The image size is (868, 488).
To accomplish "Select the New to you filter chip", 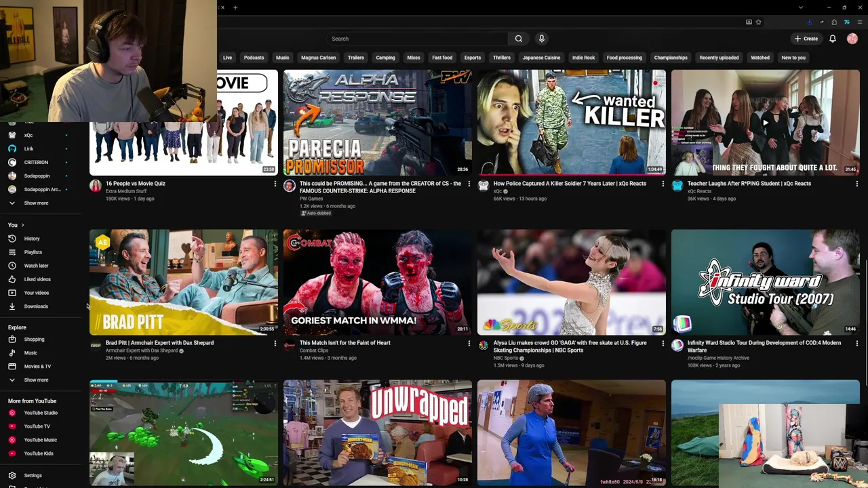I will pos(793,58).
